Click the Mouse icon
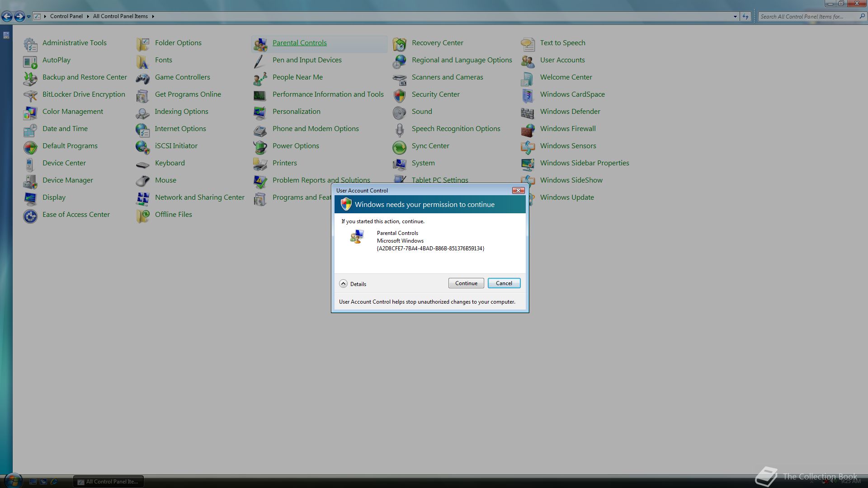 (x=143, y=182)
